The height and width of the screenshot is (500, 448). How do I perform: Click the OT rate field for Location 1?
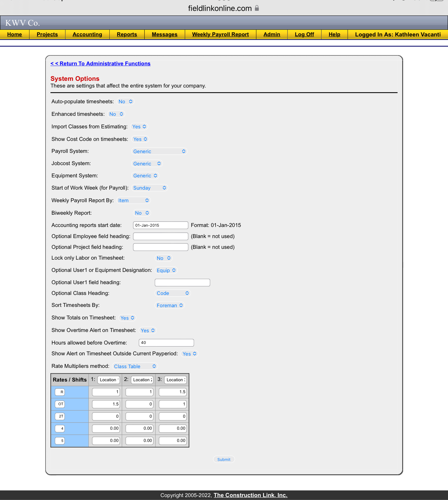click(106, 404)
